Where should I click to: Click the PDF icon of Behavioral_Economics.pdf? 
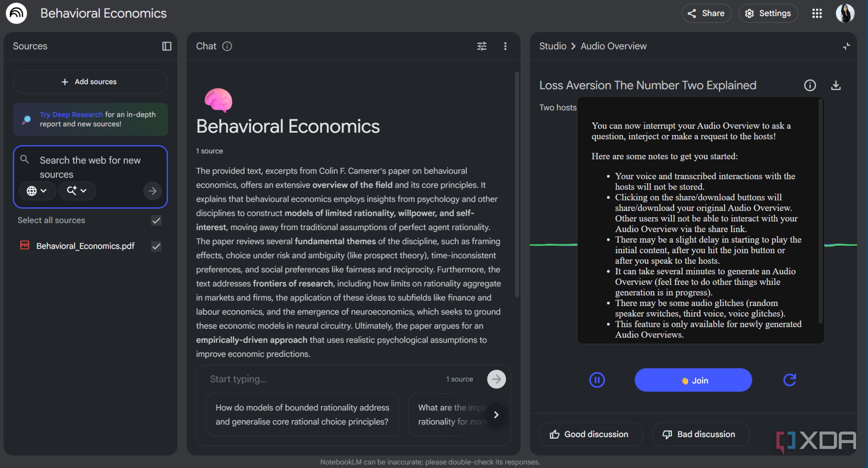(x=25, y=245)
